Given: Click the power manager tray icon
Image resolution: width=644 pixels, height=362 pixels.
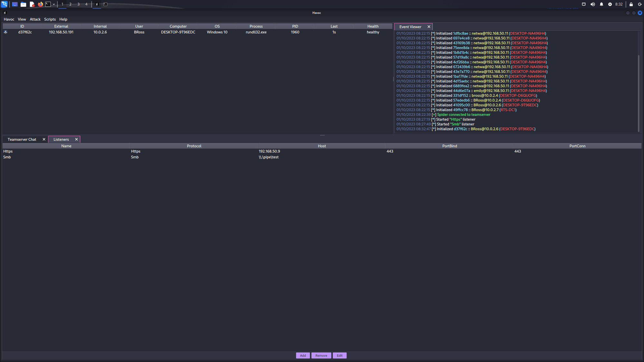Looking at the screenshot, I should [610, 4].
